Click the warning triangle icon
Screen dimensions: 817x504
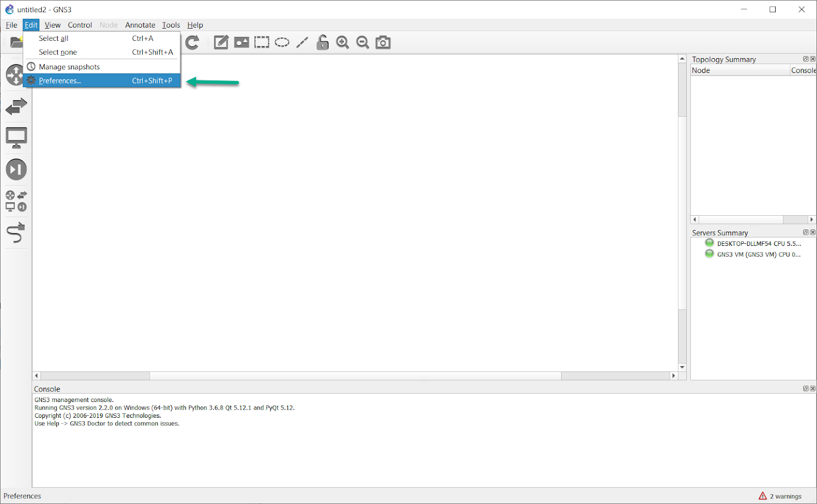[762, 496]
